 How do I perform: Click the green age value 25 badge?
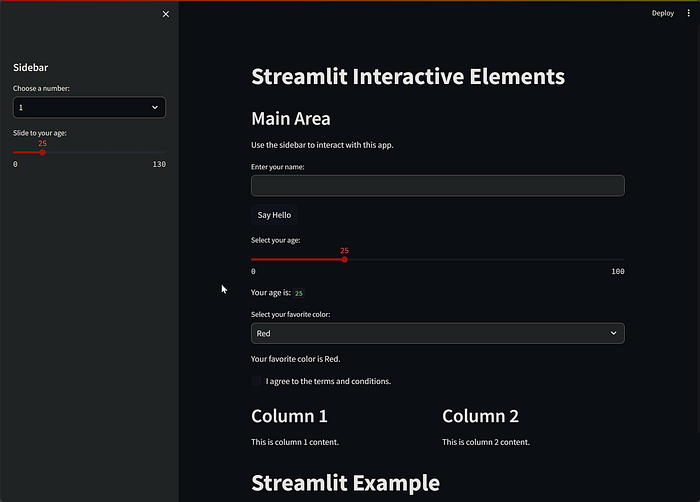tap(299, 293)
